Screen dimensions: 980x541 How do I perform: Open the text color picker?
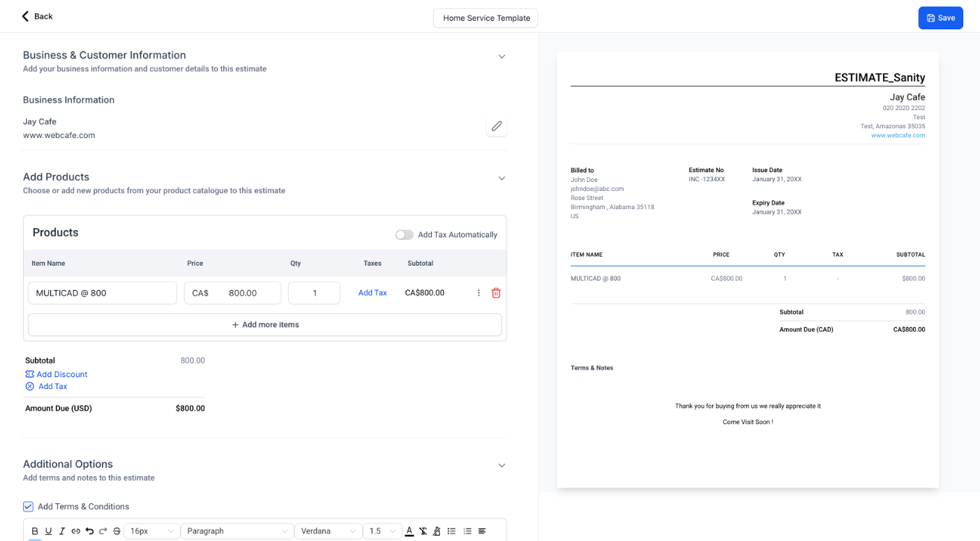click(x=409, y=531)
